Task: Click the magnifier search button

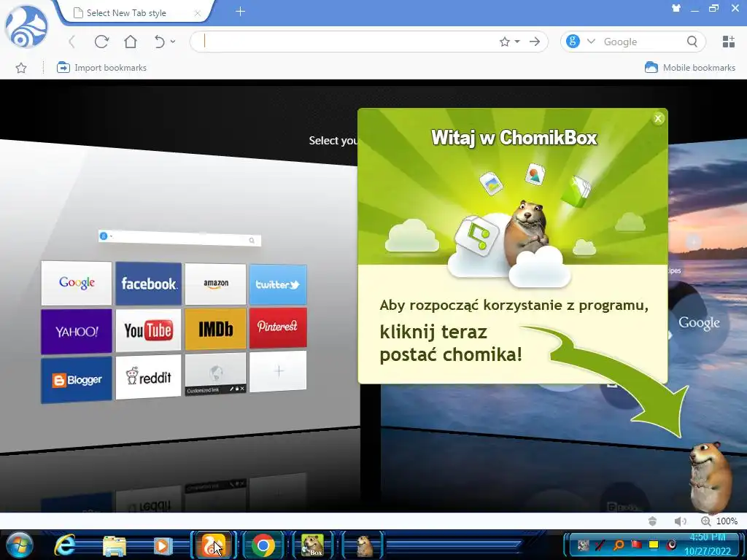Action: (x=692, y=42)
